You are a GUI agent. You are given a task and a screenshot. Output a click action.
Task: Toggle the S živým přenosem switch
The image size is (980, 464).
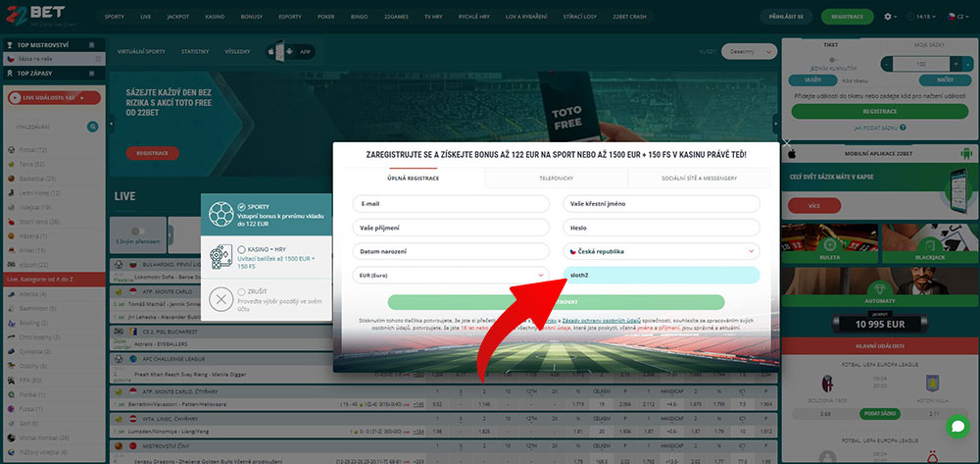137,231
